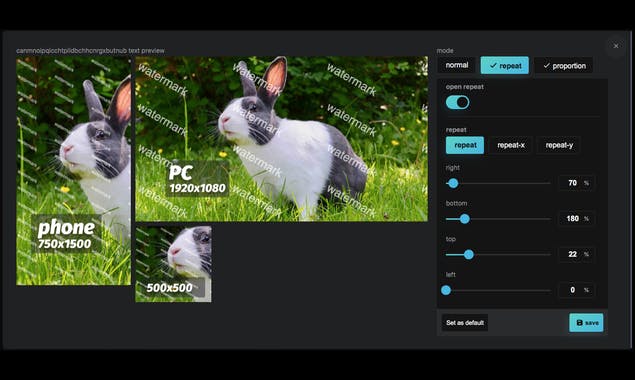635x380 pixels.
Task: Click the checkmark icon on repeat mode
Action: [x=493, y=65]
